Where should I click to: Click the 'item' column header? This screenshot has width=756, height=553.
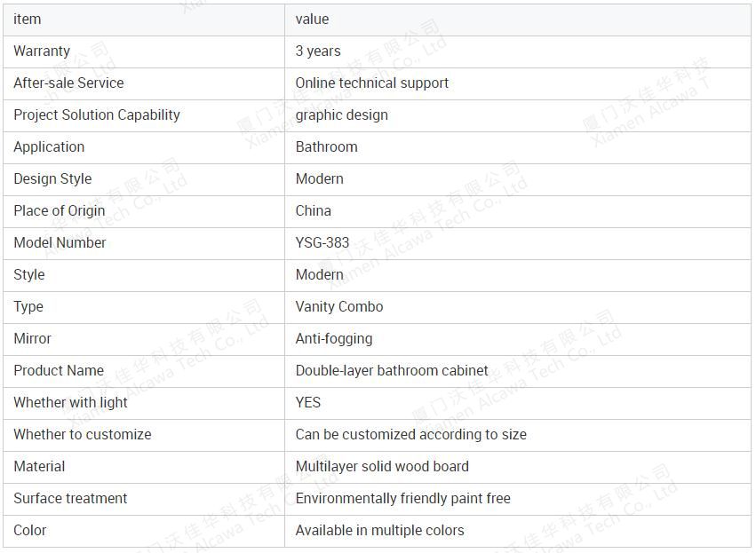click(x=27, y=20)
